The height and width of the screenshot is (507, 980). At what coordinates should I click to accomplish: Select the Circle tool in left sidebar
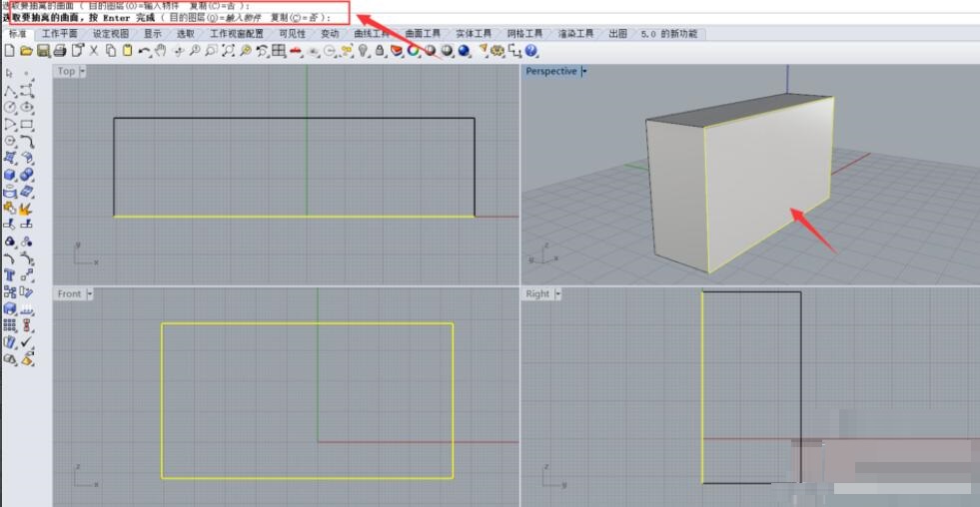10,107
